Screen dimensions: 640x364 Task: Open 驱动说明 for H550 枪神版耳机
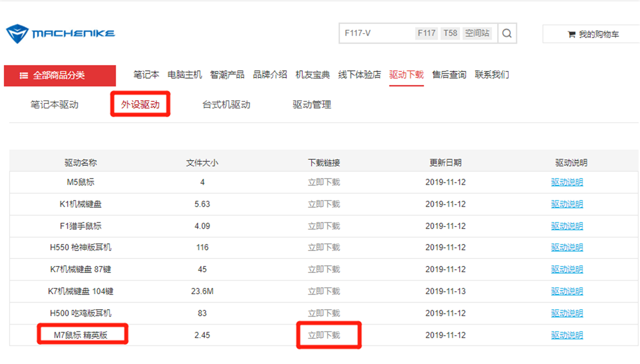(x=567, y=247)
